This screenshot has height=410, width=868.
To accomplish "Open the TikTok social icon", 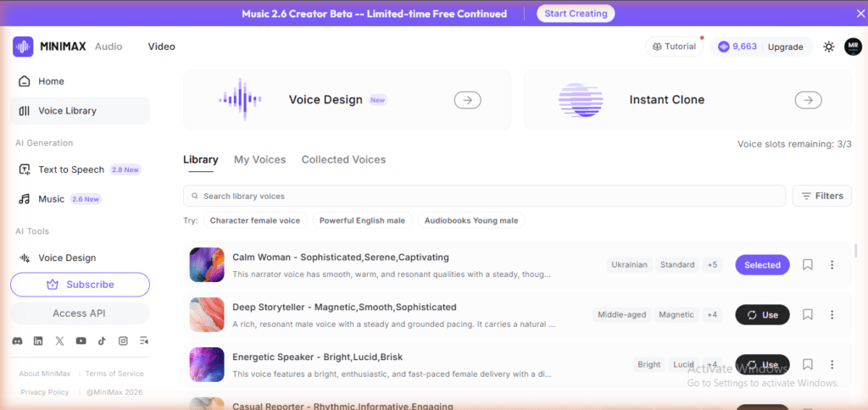I will coord(102,341).
